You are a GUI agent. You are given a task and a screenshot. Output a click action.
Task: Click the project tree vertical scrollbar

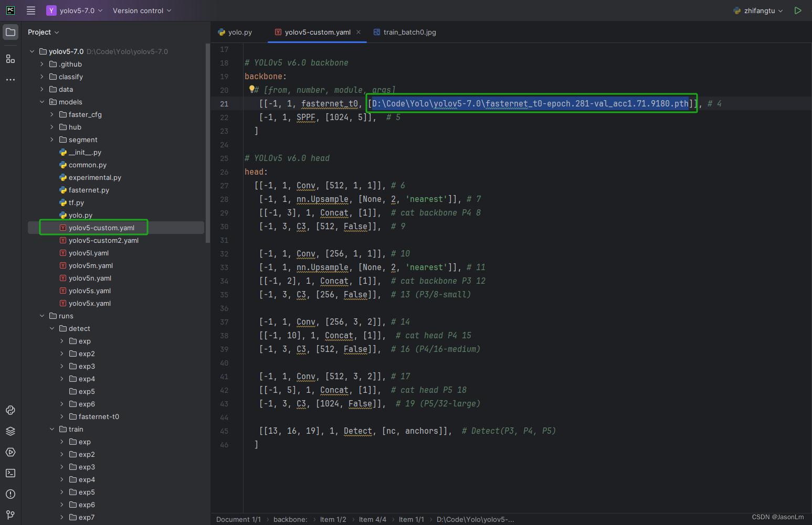(208, 143)
